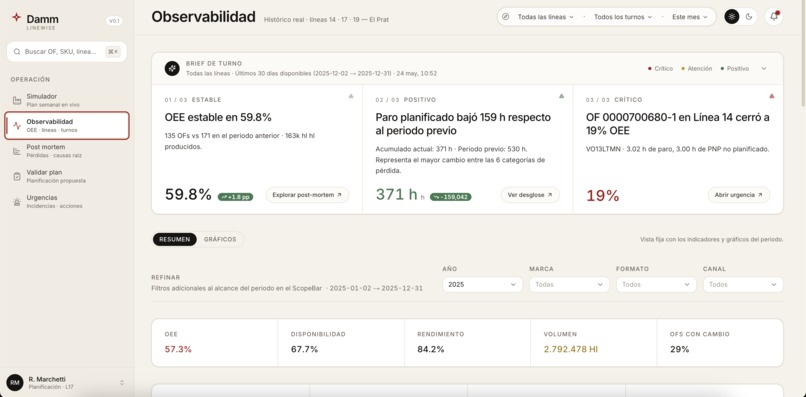The image size is (806, 397).
Task: Click the 59.8% OEE value
Action: click(188, 194)
